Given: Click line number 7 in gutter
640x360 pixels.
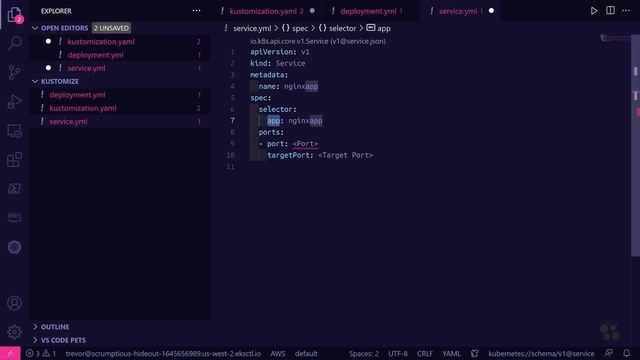Looking at the screenshot, I should pyautogui.click(x=232, y=121).
